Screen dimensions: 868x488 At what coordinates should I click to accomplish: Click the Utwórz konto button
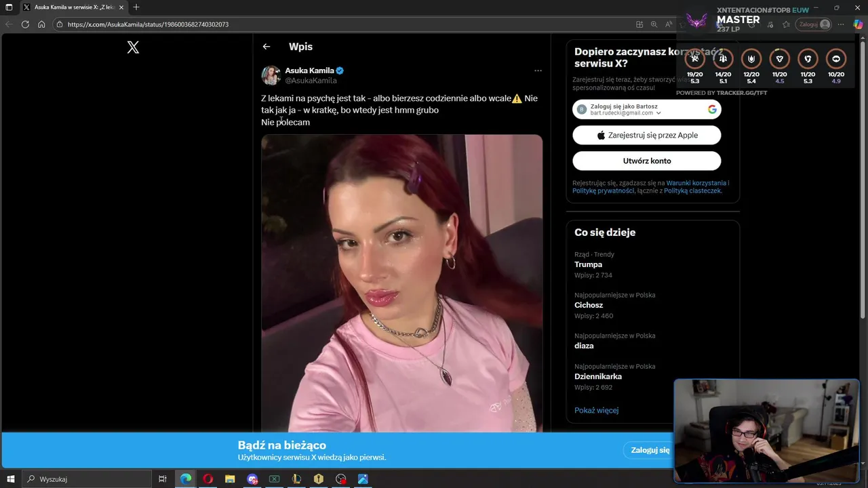pyautogui.click(x=647, y=161)
